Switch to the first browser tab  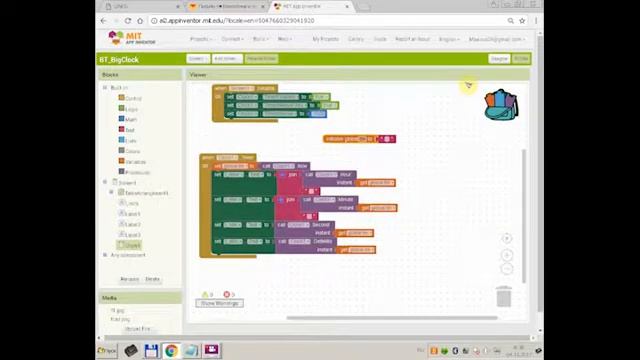(x=142, y=7)
